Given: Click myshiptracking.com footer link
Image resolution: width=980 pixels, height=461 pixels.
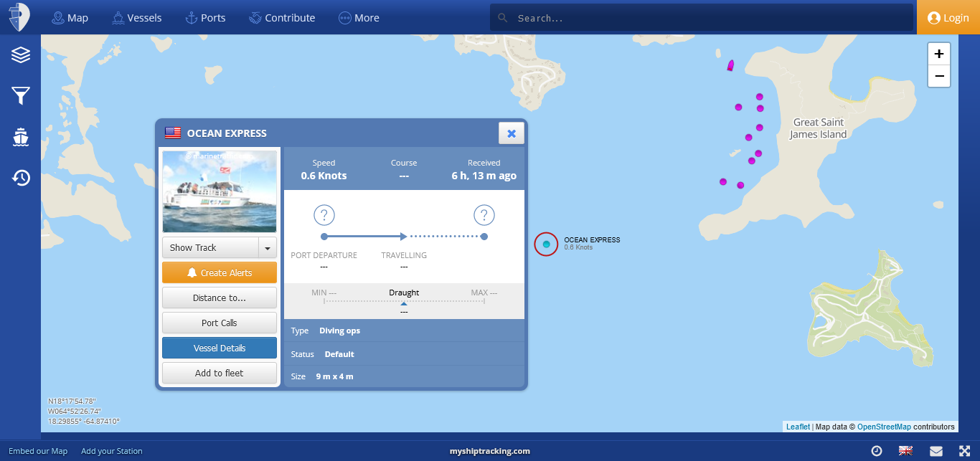Looking at the screenshot, I should (490, 451).
